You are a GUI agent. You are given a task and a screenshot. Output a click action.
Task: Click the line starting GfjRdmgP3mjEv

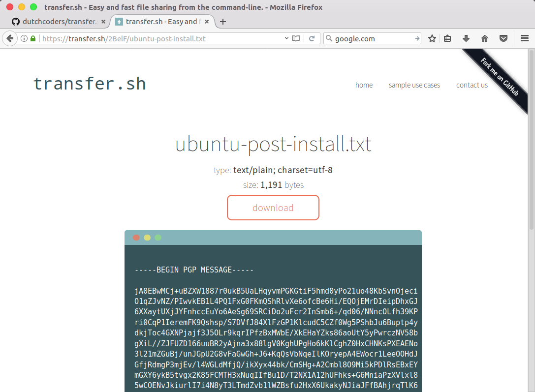[x=276, y=365]
